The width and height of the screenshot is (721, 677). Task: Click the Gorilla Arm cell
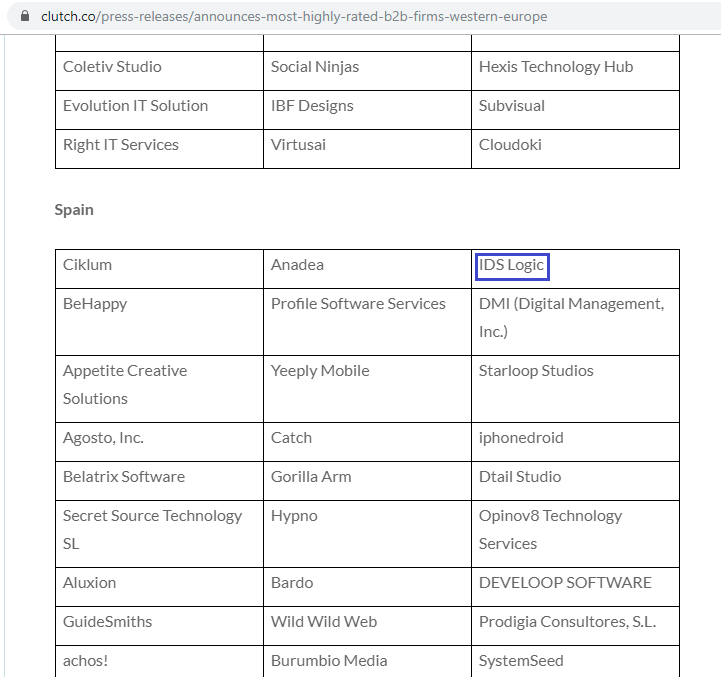pyautogui.click(x=367, y=481)
